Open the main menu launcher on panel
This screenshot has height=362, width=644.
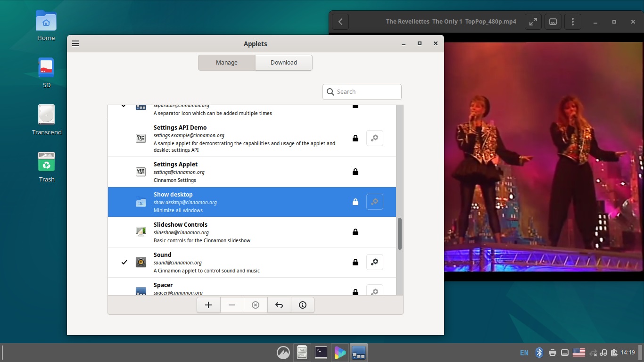(x=283, y=352)
